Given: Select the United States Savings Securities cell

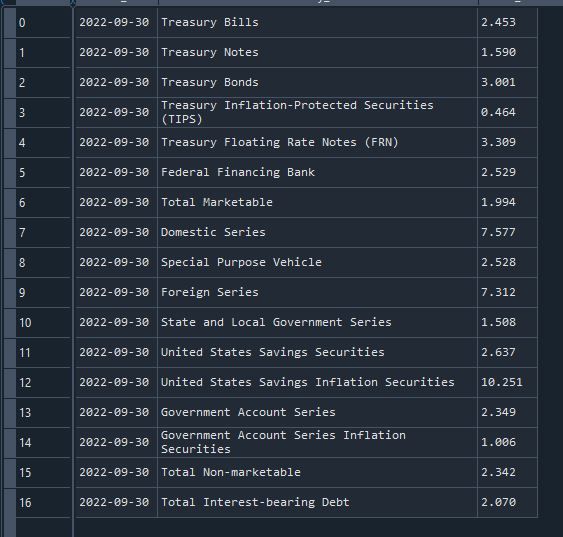Looking at the screenshot, I should 317,352.
